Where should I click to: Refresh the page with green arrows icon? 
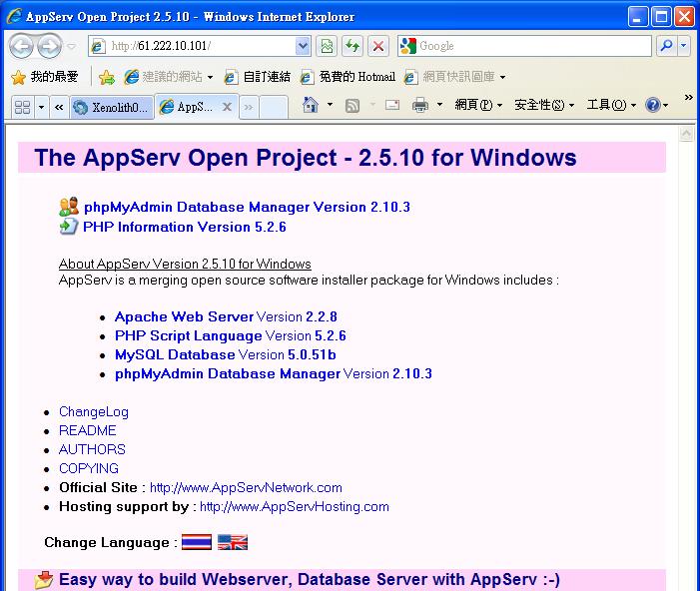(352, 46)
